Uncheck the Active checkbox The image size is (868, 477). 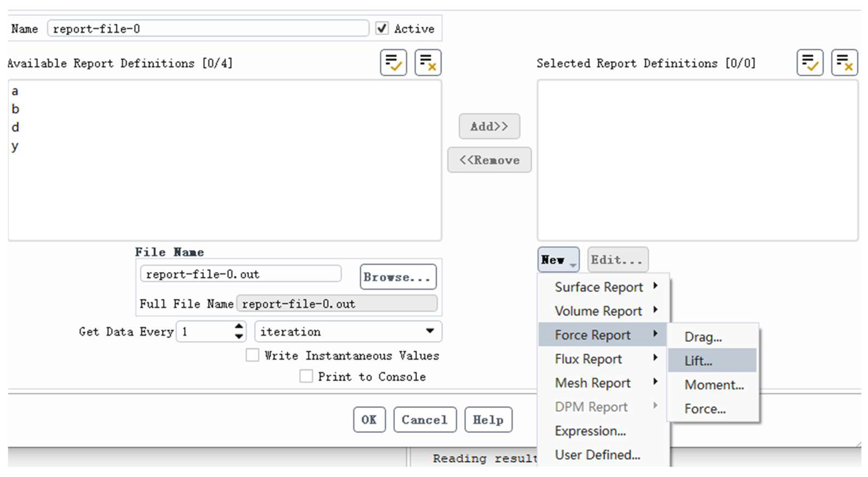[x=382, y=28]
